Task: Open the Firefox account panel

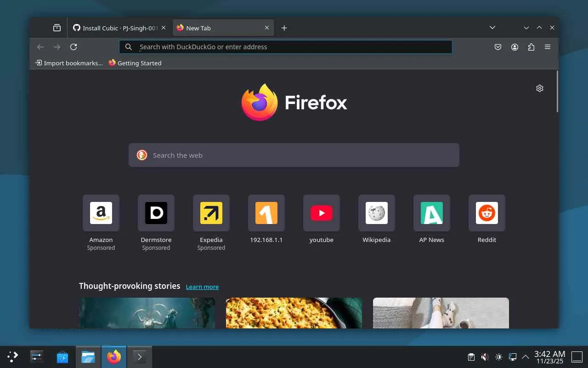Action: point(514,47)
